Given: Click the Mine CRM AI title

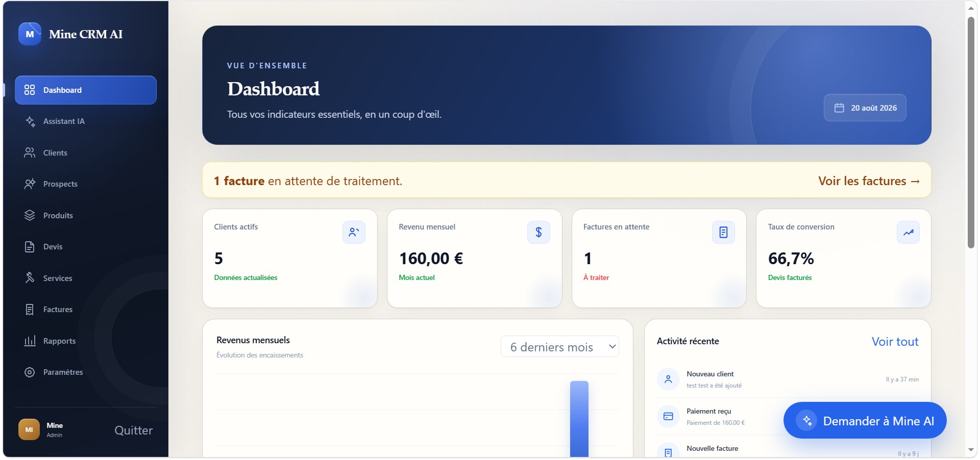Looking at the screenshot, I should click(x=86, y=34).
